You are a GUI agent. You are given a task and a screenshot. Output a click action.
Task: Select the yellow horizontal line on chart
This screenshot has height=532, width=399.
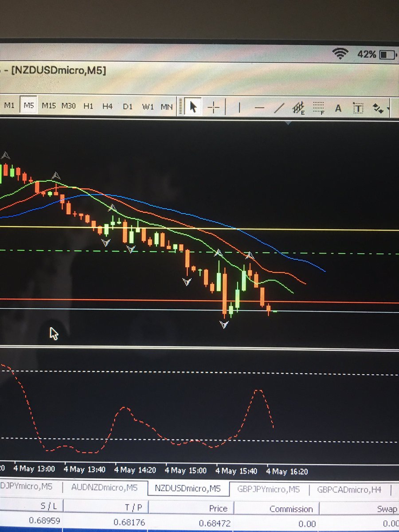pyautogui.click(x=199, y=228)
